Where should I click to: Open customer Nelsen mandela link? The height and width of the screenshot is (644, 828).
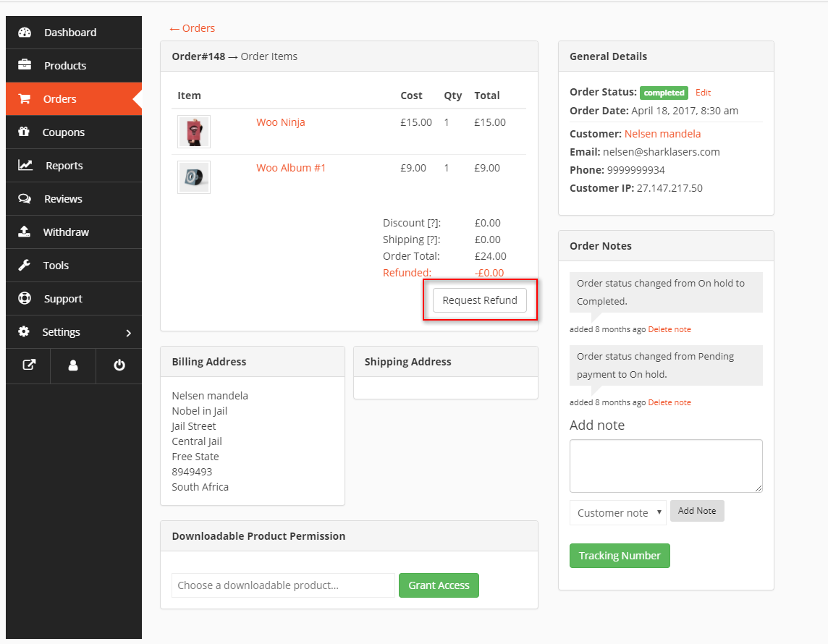(x=662, y=134)
